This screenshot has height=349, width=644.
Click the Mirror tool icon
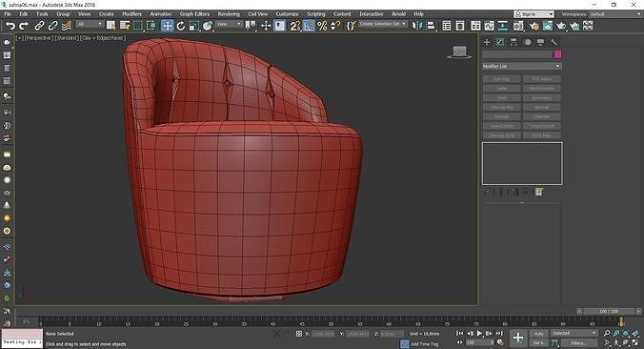(x=417, y=26)
